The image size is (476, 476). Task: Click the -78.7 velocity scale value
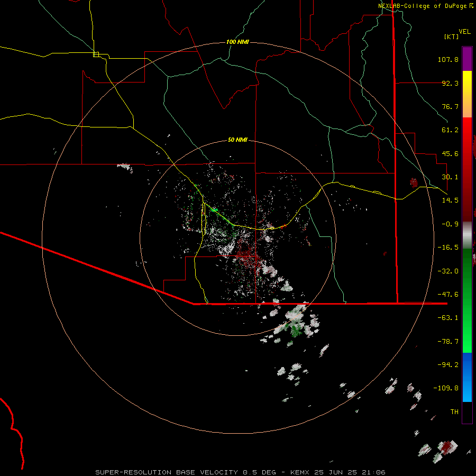pos(448,342)
